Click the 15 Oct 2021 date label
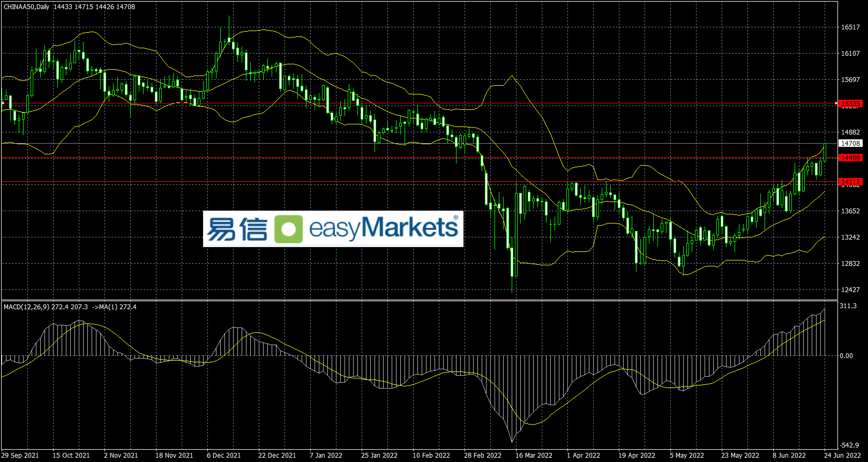This screenshot has width=868, height=462. click(x=71, y=456)
